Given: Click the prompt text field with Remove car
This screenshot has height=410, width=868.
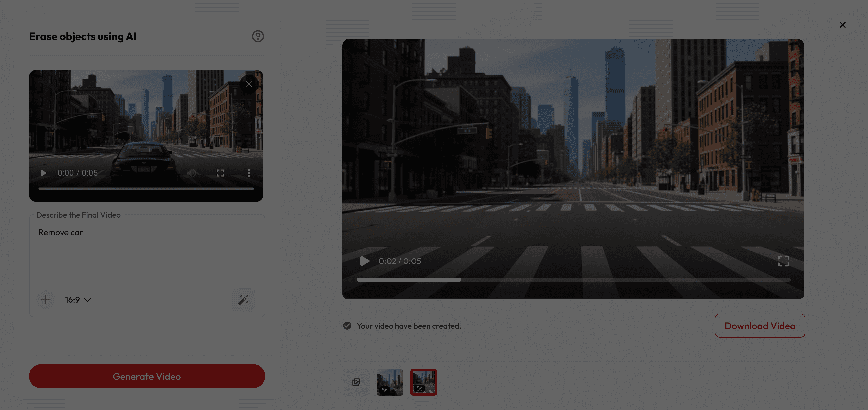Looking at the screenshot, I should 147,253.
